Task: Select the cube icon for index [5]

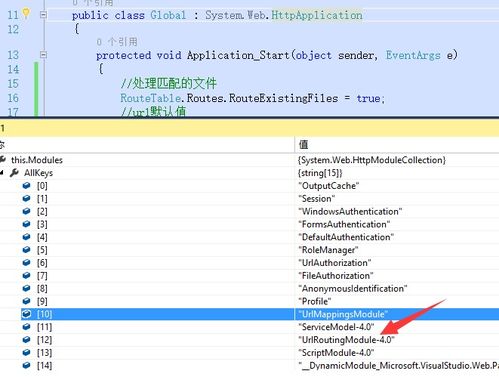Action: point(26,250)
